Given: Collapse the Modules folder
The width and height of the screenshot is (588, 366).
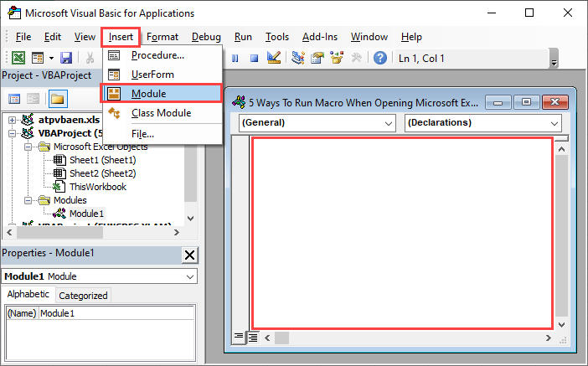Looking at the screenshot, I should (28, 201).
